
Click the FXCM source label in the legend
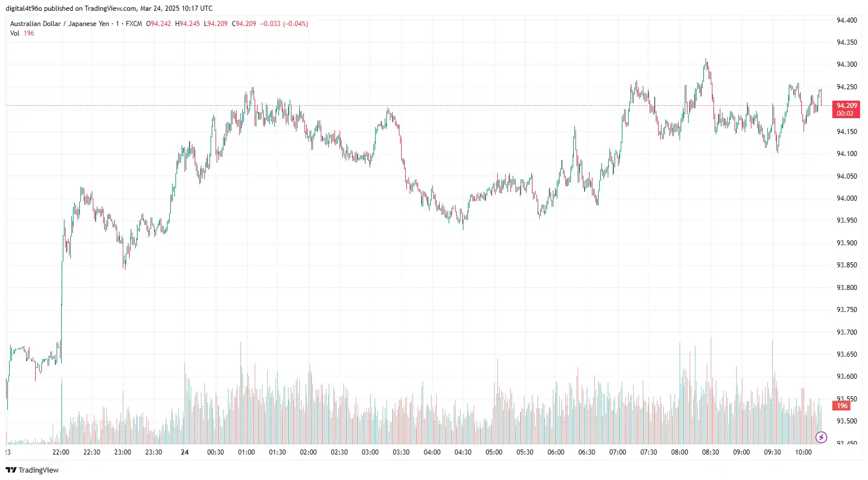134,24
